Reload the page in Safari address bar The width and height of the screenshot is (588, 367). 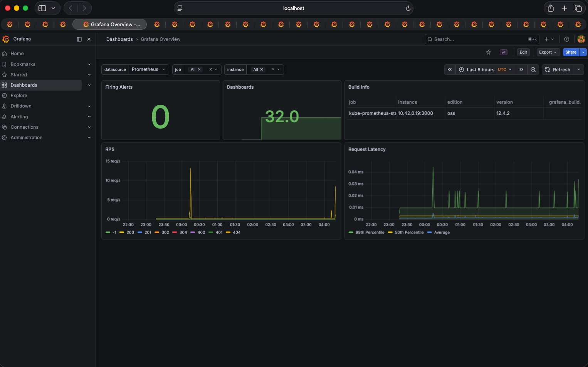click(408, 8)
